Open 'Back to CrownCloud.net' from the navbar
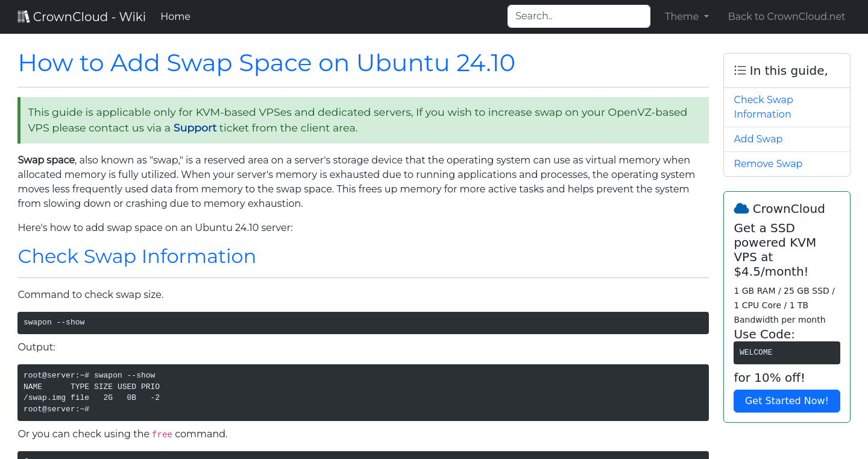This screenshot has width=868, height=459. [786, 16]
